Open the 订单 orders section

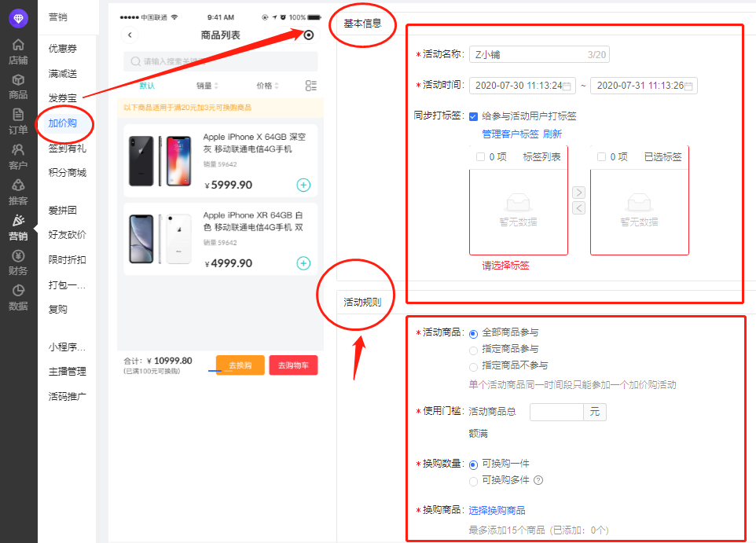(18, 122)
